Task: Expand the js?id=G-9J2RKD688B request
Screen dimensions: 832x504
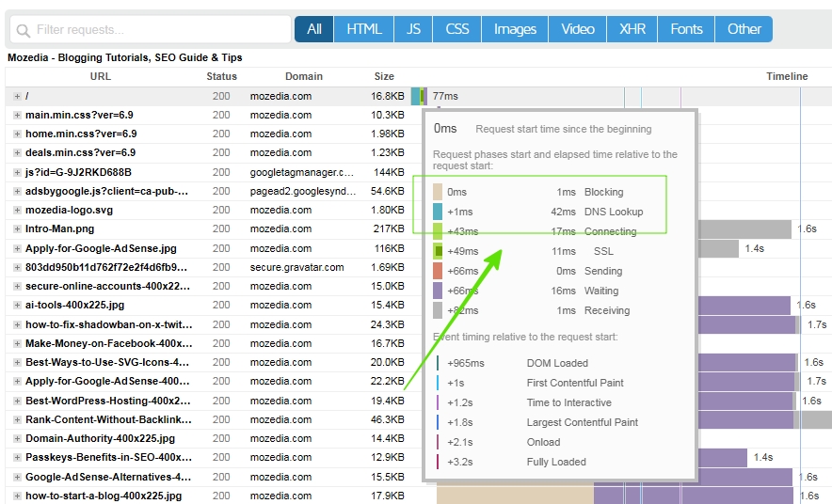Action: point(17,172)
